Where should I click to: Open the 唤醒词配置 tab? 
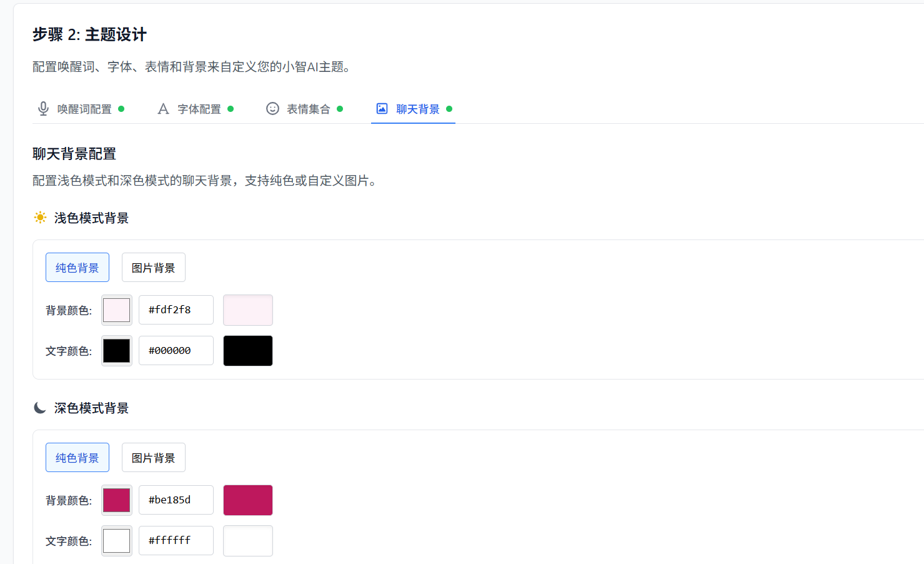coord(81,109)
